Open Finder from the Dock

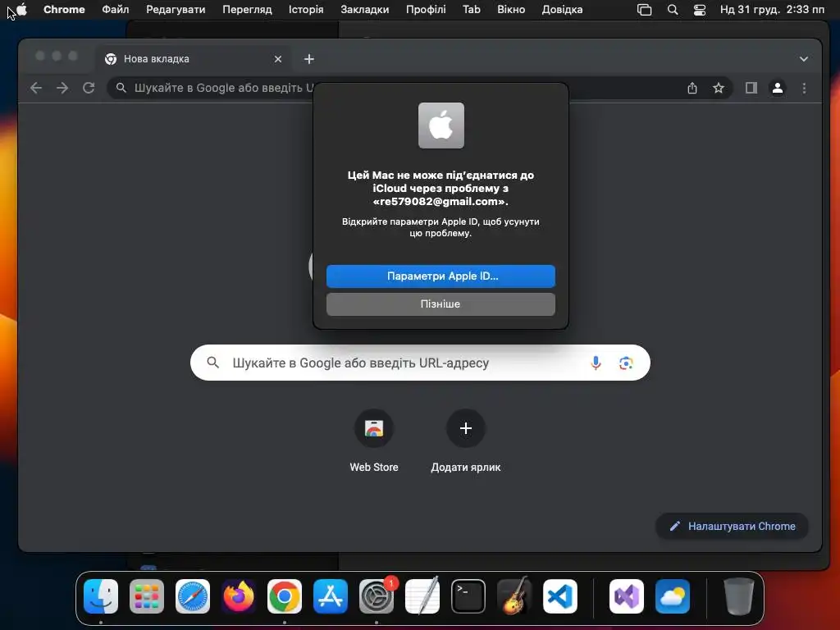(x=101, y=596)
